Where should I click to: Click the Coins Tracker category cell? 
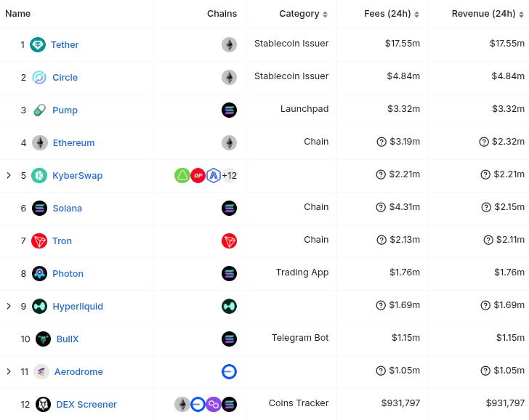299,403
